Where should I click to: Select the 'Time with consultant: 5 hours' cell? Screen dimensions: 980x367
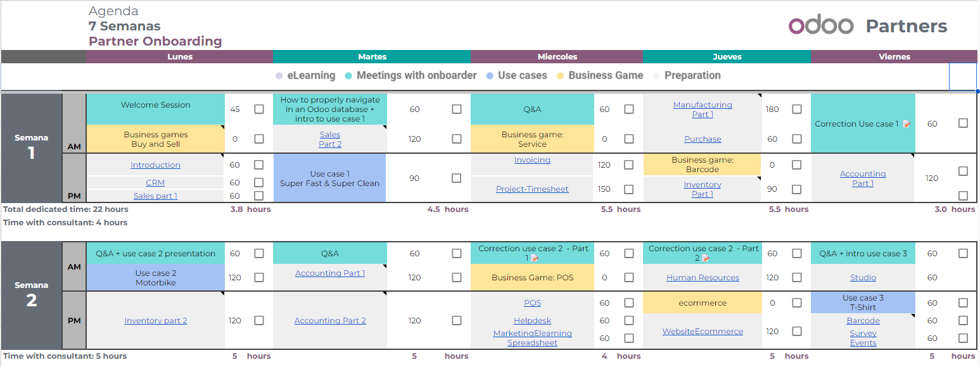tap(65, 356)
